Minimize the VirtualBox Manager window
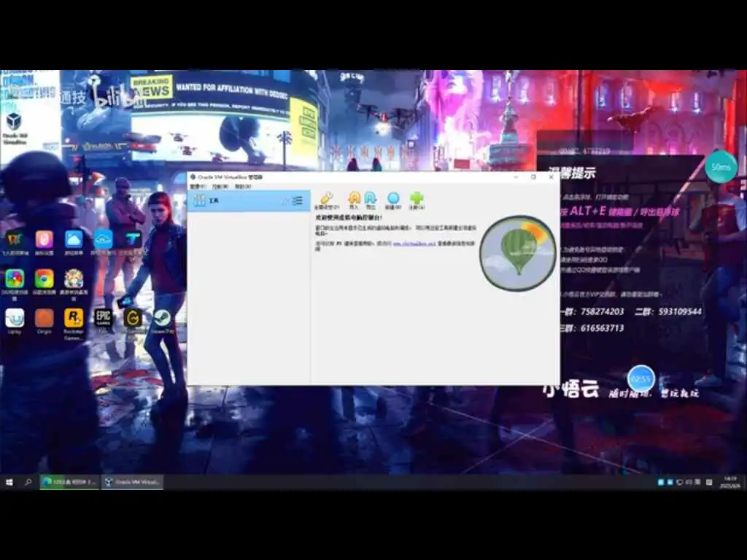The image size is (747, 560). [516, 176]
